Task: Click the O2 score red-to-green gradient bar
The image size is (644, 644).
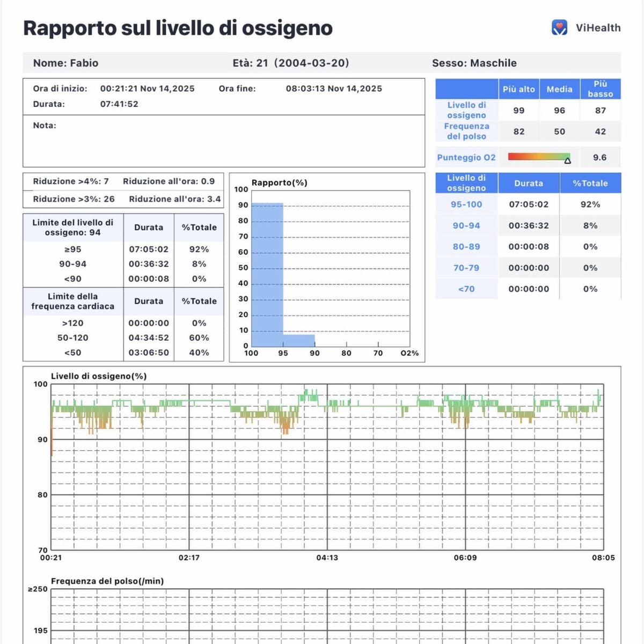Action: coord(537,157)
